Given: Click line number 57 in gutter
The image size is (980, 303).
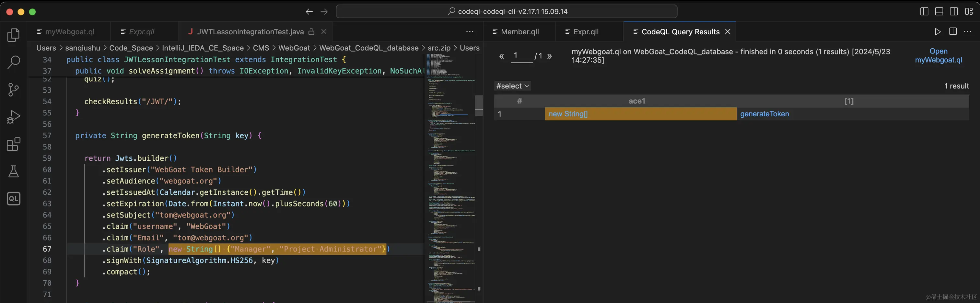Looking at the screenshot, I should 47,135.
